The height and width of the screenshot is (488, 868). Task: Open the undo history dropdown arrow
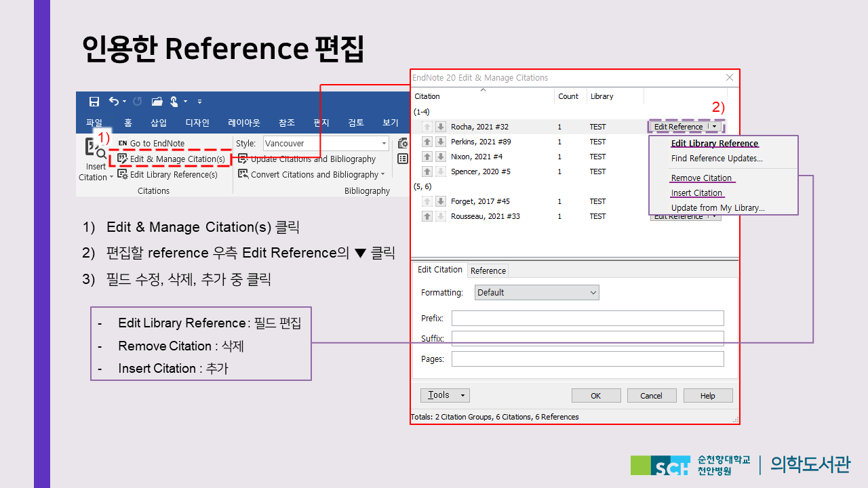tap(125, 102)
